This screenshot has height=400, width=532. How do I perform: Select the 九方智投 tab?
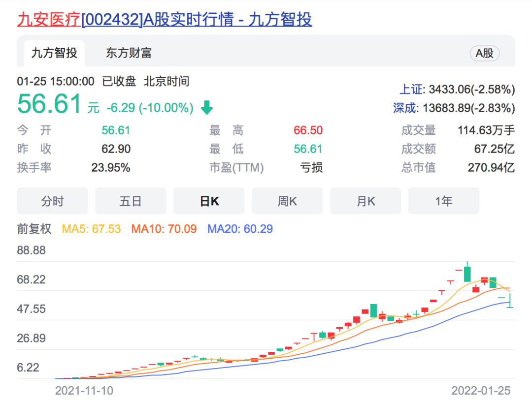[52, 53]
